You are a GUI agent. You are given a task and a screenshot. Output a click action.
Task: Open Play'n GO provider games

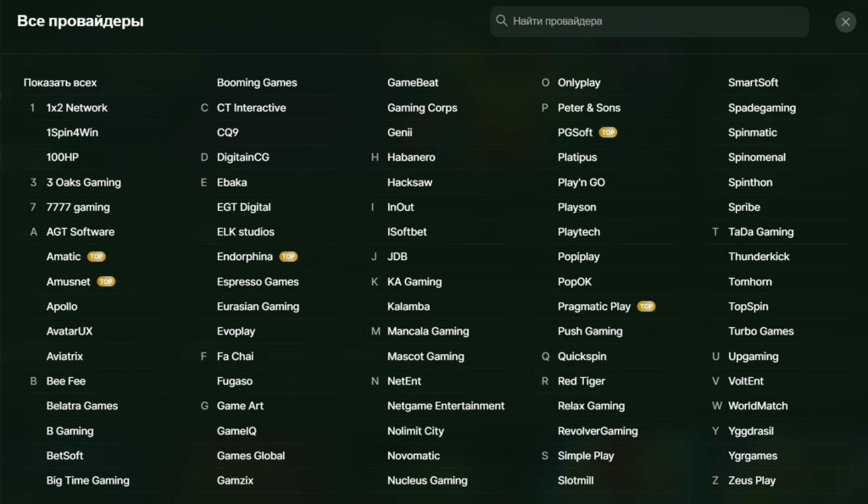(x=581, y=183)
